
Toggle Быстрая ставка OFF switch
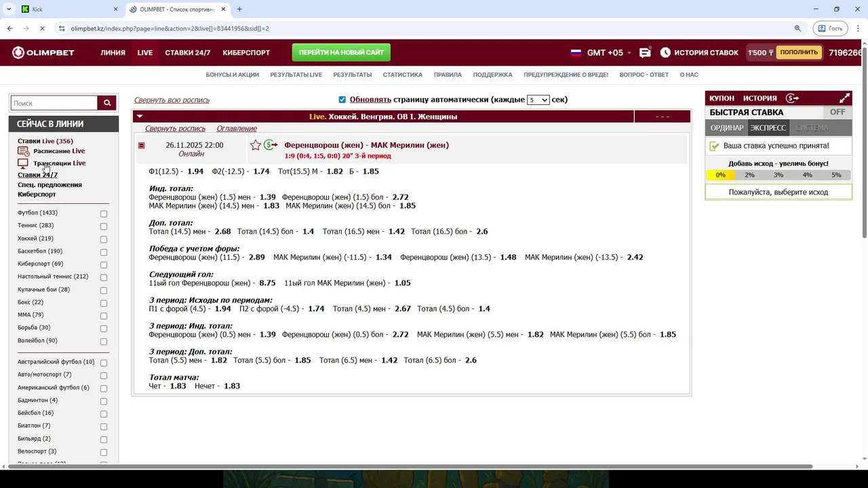point(837,113)
